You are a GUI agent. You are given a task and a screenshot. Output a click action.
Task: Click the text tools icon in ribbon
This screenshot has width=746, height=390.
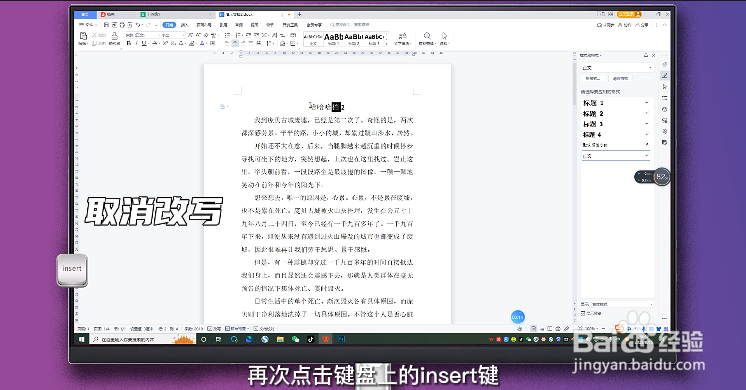click(402, 36)
